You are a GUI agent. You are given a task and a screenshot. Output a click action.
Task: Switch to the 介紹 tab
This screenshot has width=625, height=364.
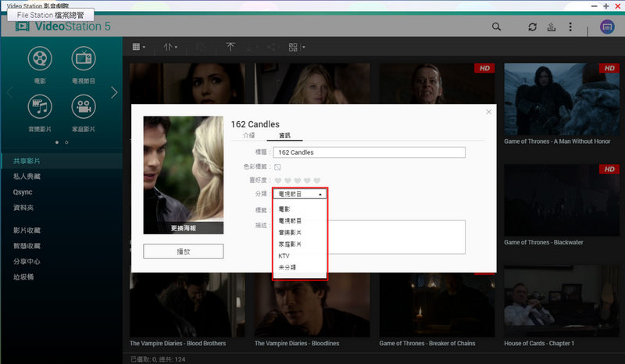(x=248, y=136)
